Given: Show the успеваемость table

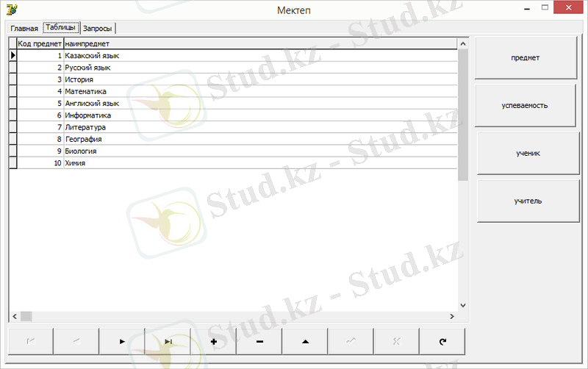Looking at the screenshot, I should tap(525, 105).
